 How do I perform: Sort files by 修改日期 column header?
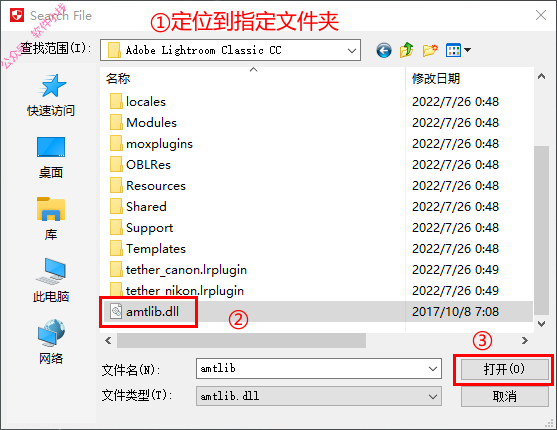[436, 79]
